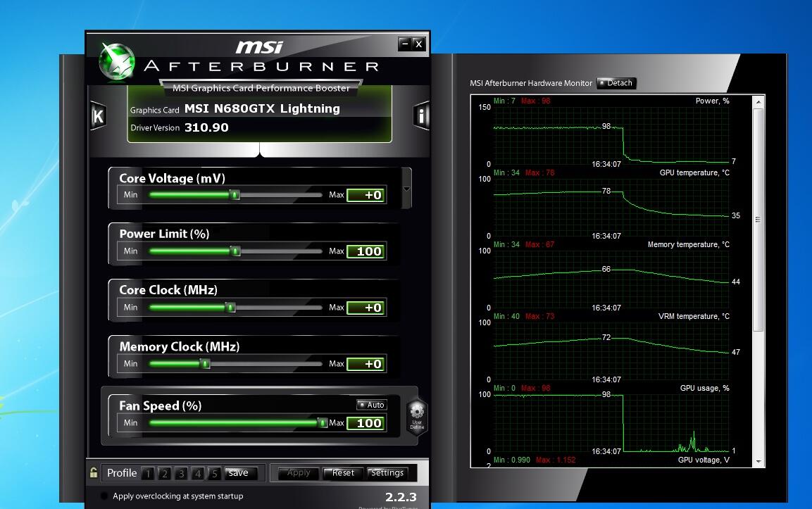Close the Afterburner window

(419, 44)
